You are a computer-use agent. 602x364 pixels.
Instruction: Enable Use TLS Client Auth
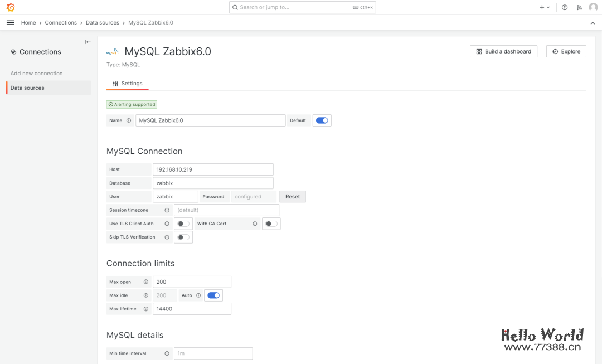pos(183,224)
